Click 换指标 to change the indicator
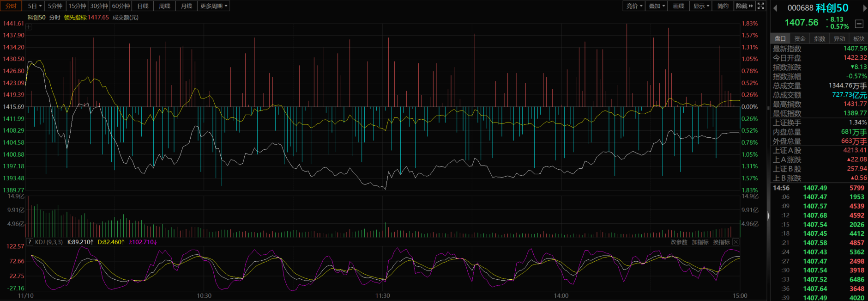 pos(721,242)
